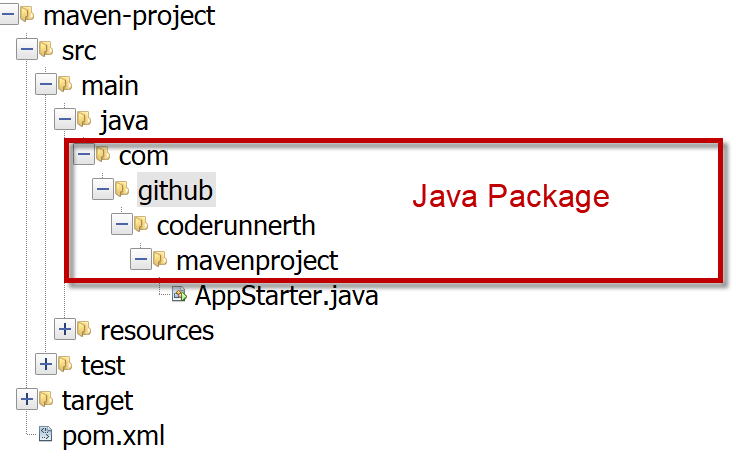Collapse the java folder node
736x467 pixels.
65,119
